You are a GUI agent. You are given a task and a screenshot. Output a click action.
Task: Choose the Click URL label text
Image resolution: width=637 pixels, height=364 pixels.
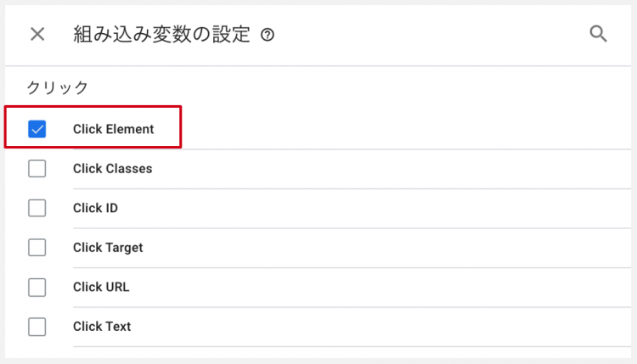(x=101, y=287)
